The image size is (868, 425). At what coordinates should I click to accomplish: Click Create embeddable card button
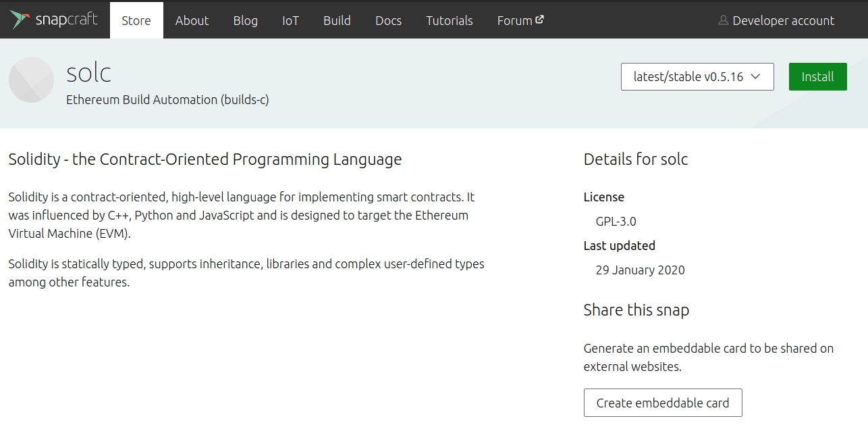tap(663, 403)
